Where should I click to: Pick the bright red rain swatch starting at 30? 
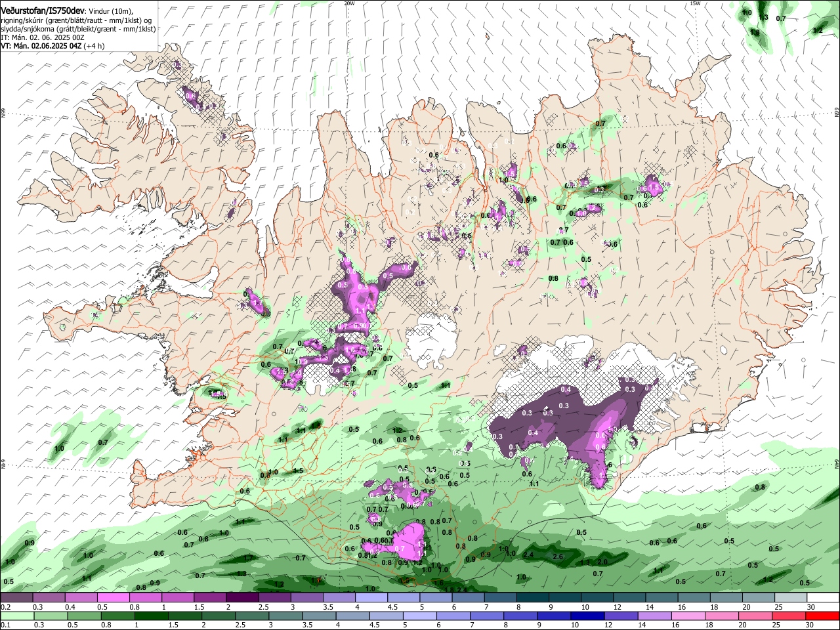823,616
